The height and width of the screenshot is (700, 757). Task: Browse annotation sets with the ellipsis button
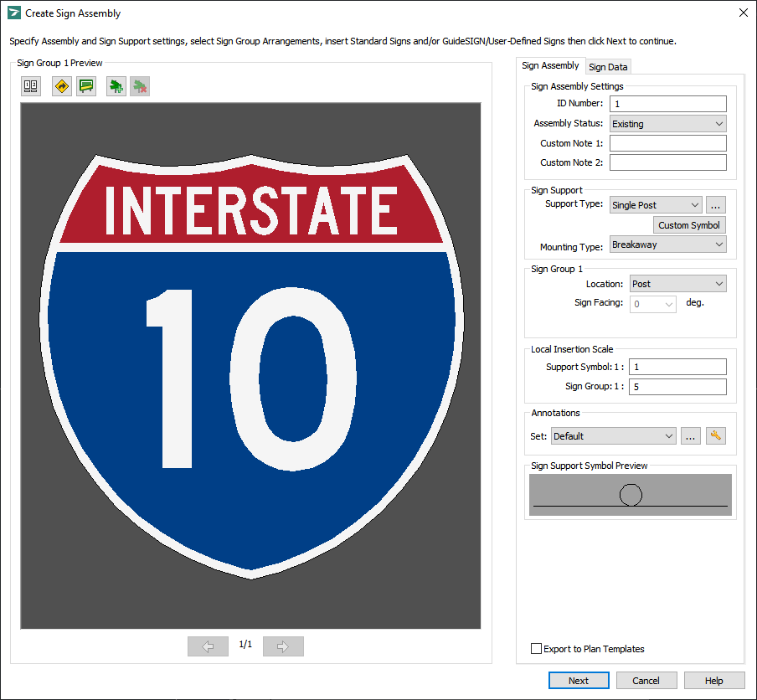(690, 436)
